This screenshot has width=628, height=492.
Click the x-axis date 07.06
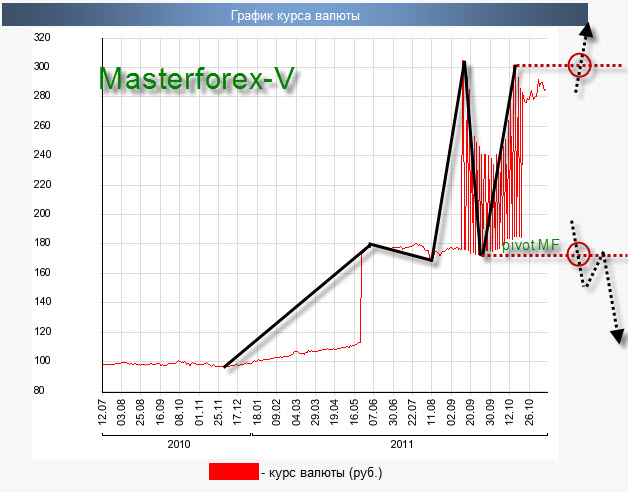(x=373, y=412)
